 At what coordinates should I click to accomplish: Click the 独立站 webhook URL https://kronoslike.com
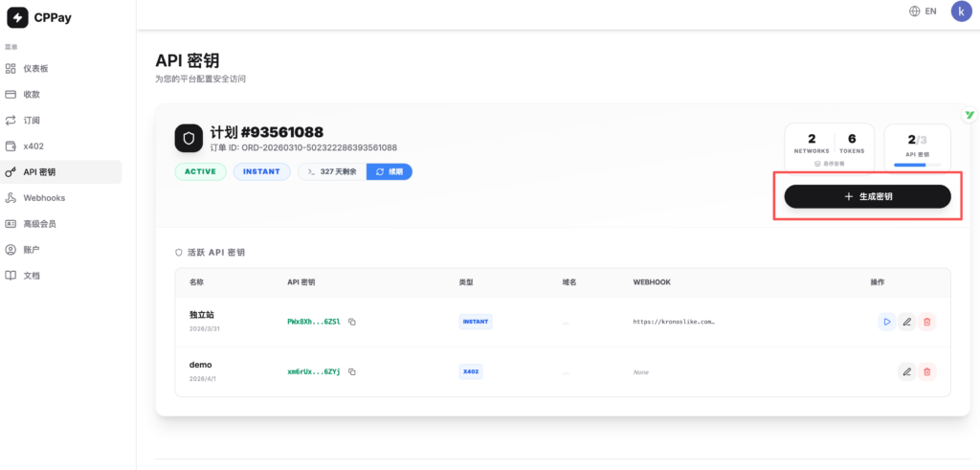[674, 322]
